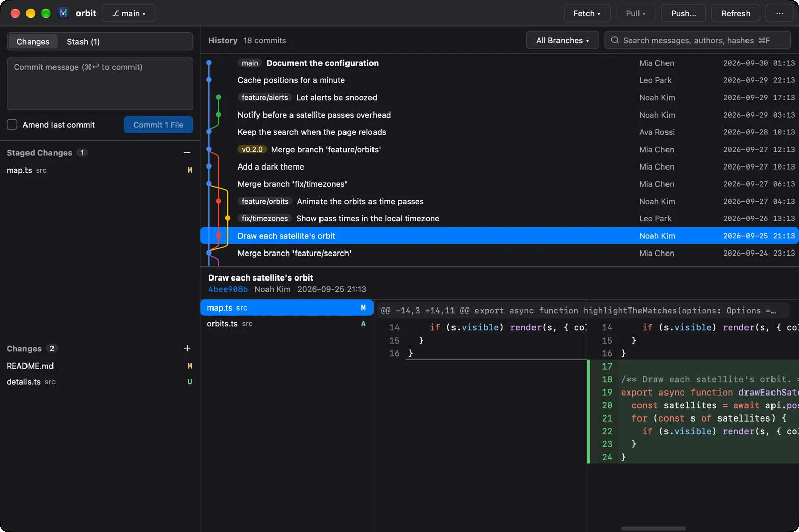Click the Push... button
This screenshot has height=532, width=799.
683,13
